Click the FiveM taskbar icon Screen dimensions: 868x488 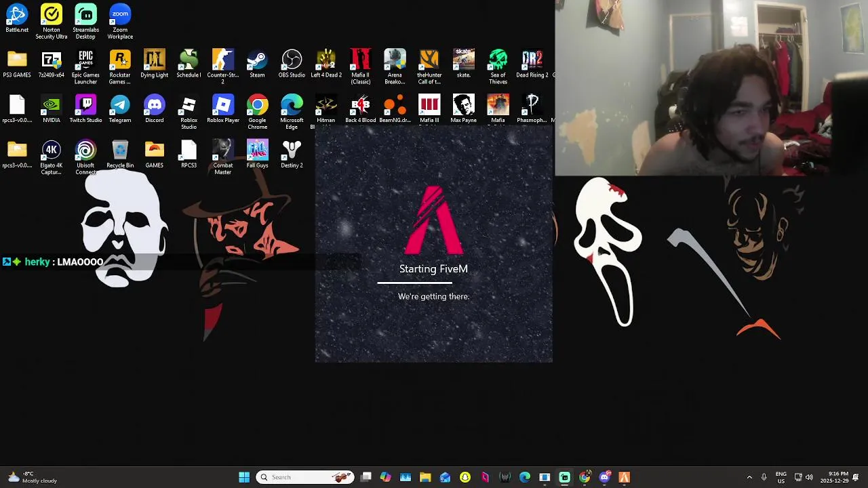(624, 477)
